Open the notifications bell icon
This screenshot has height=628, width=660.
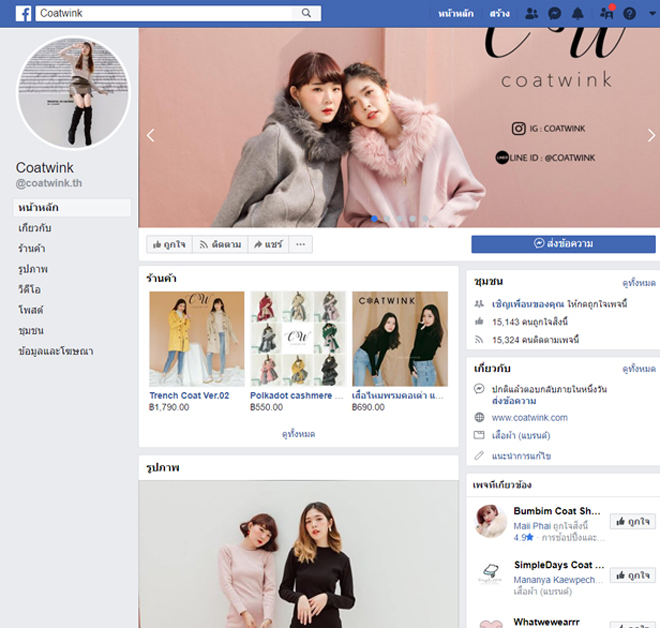coord(578,13)
